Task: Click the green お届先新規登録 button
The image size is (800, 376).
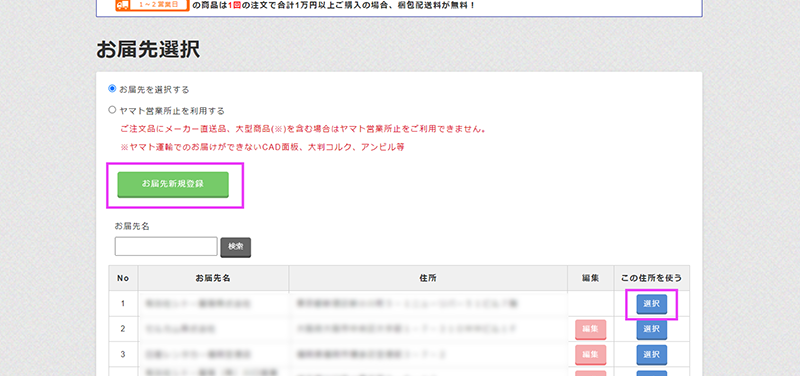Action: point(173,184)
